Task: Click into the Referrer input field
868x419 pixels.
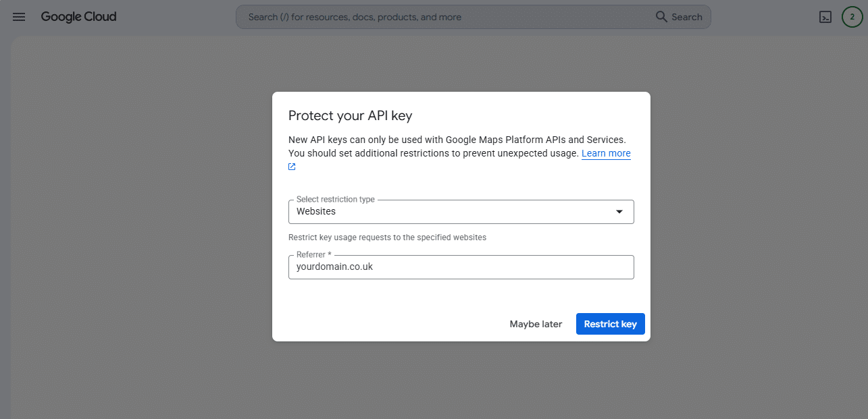Action: click(x=461, y=267)
